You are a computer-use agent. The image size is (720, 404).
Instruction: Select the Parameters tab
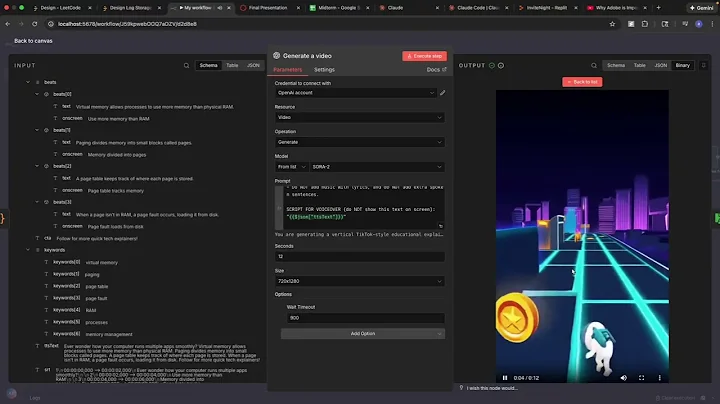[287, 70]
